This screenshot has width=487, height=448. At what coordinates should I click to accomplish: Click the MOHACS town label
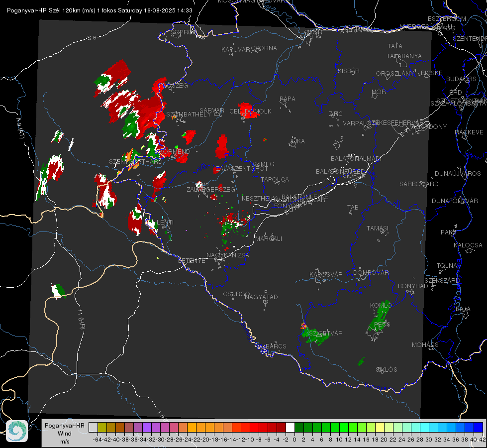(x=425, y=345)
